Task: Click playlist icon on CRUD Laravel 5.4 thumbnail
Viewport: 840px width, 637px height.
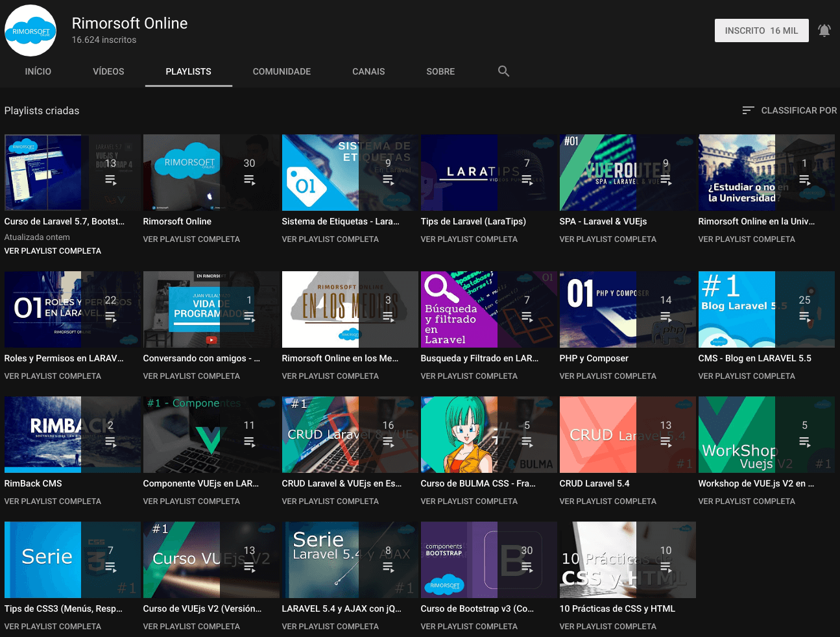Action: coord(666,442)
